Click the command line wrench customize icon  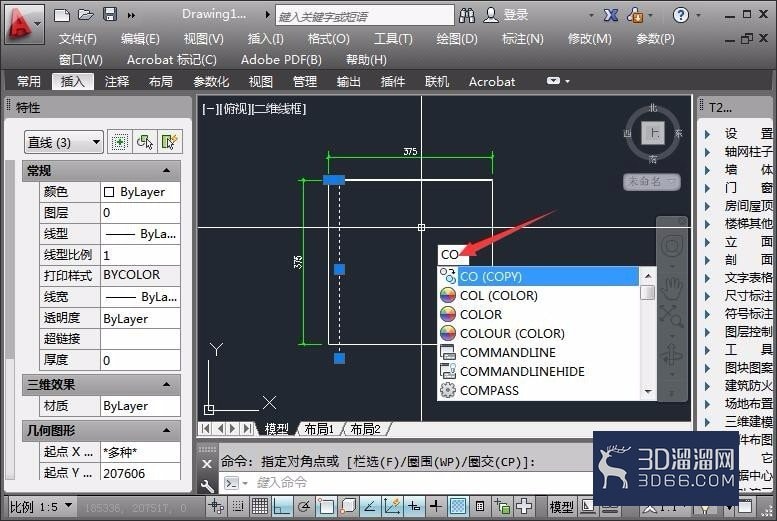[207, 486]
